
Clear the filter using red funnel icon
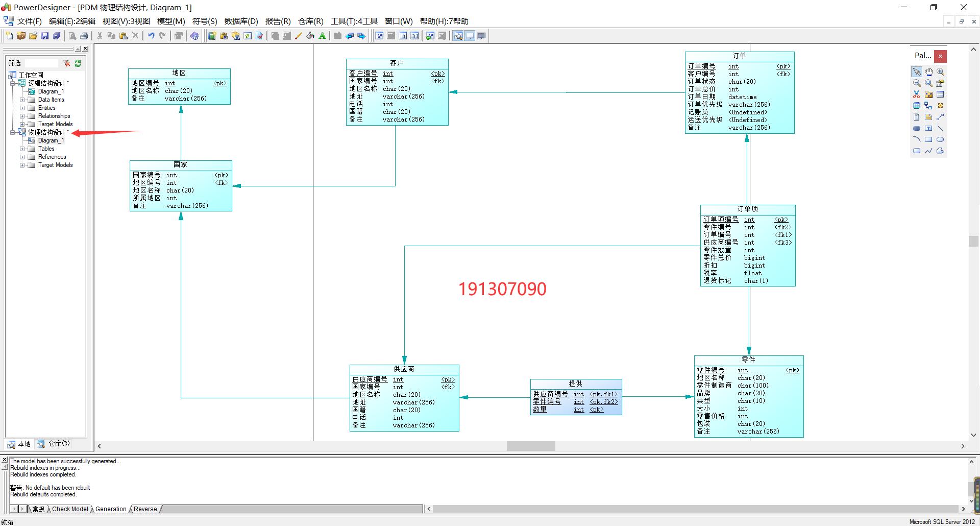click(66, 63)
